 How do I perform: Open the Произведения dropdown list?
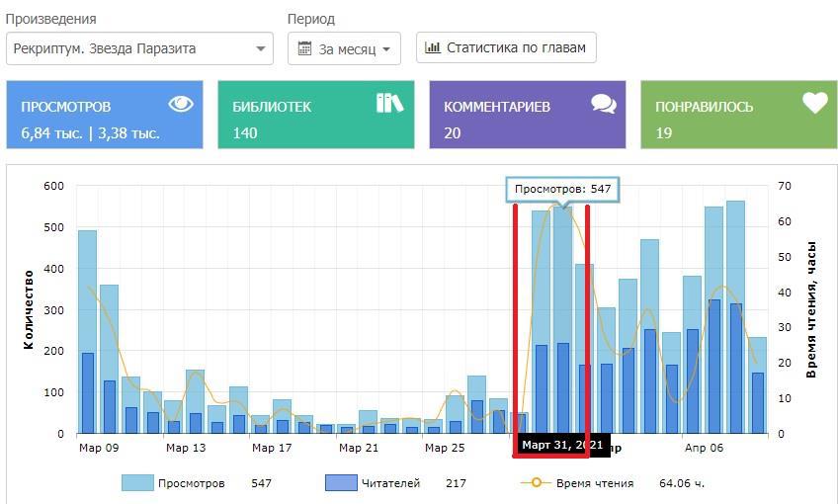[x=138, y=48]
